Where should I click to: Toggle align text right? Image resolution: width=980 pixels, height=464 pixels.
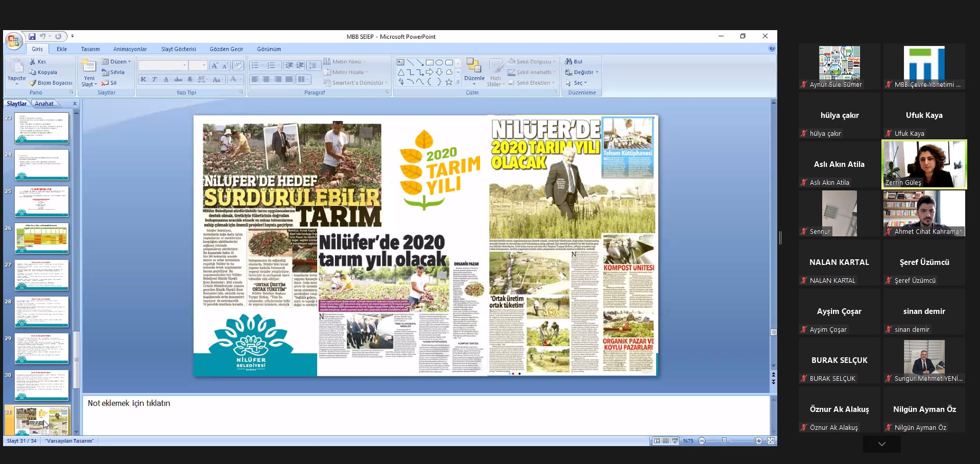[278, 79]
